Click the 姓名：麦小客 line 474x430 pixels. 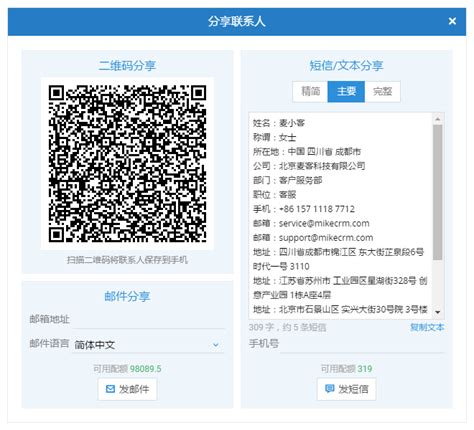coord(279,123)
